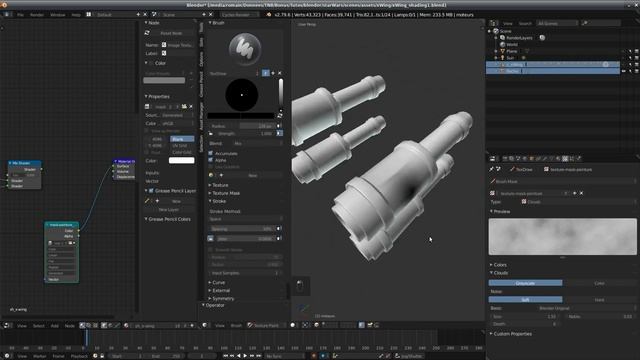Click the TexDraw brush preview thumbnail
640x360 pixels.
tap(245, 49)
